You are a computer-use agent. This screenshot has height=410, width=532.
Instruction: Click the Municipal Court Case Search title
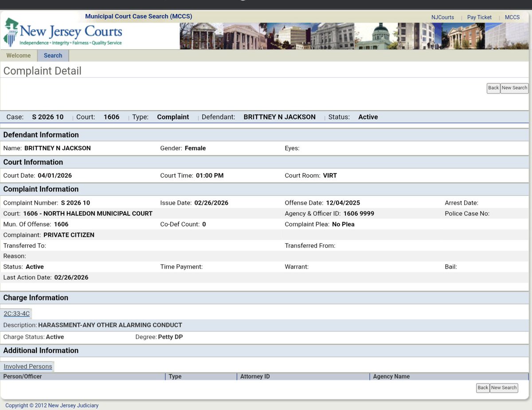pyautogui.click(x=139, y=16)
